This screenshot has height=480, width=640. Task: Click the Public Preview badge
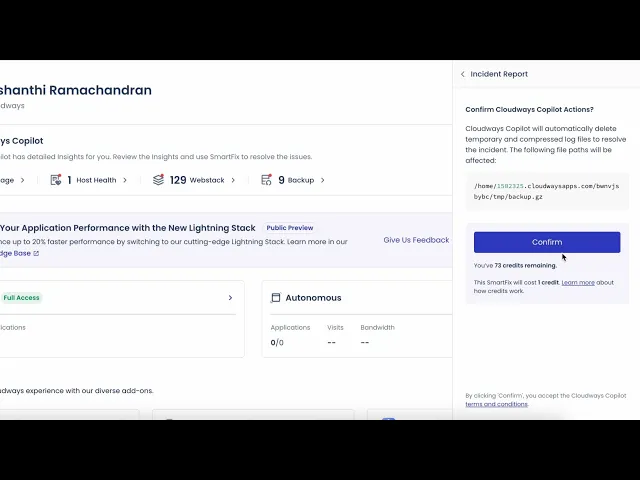(290, 228)
